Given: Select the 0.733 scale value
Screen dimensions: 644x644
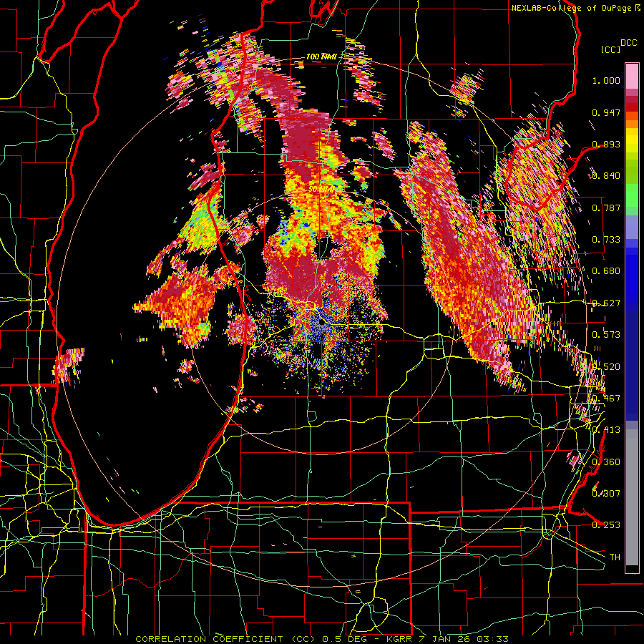Looking at the screenshot, I should tap(606, 240).
